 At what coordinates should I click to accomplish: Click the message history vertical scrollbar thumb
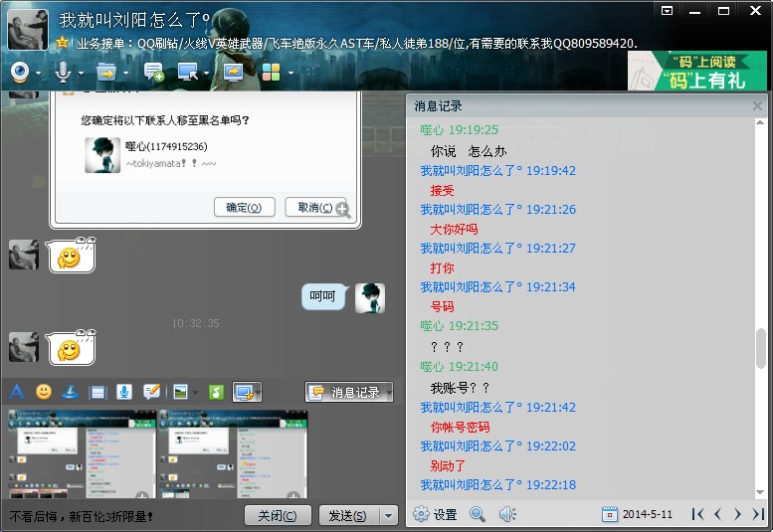pyautogui.click(x=761, y=347)
